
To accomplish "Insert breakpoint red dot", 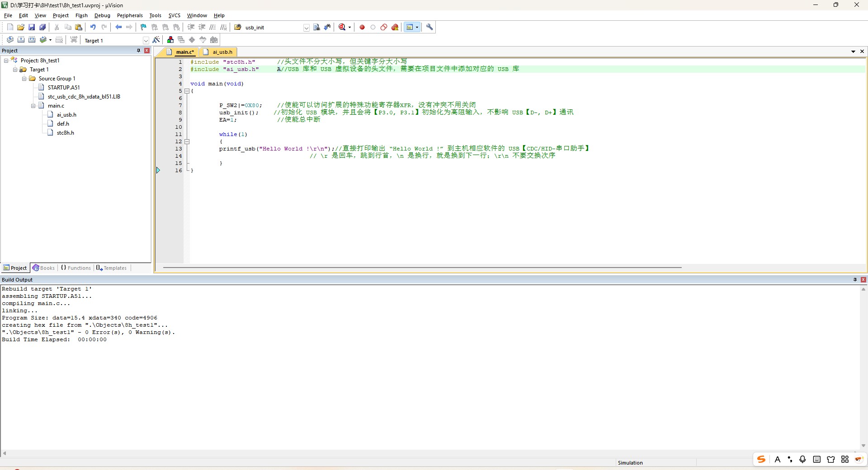I will 362,27.
